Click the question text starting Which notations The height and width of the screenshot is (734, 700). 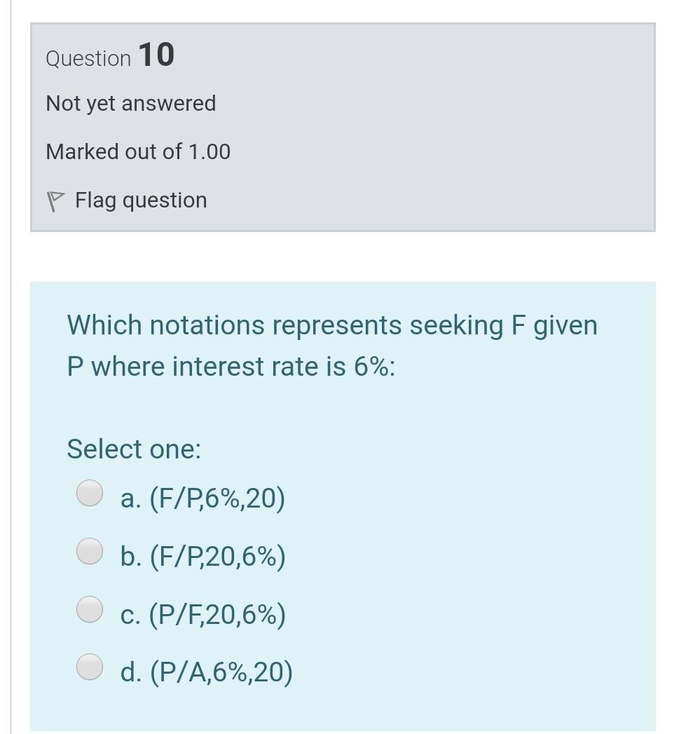[331, 325]
